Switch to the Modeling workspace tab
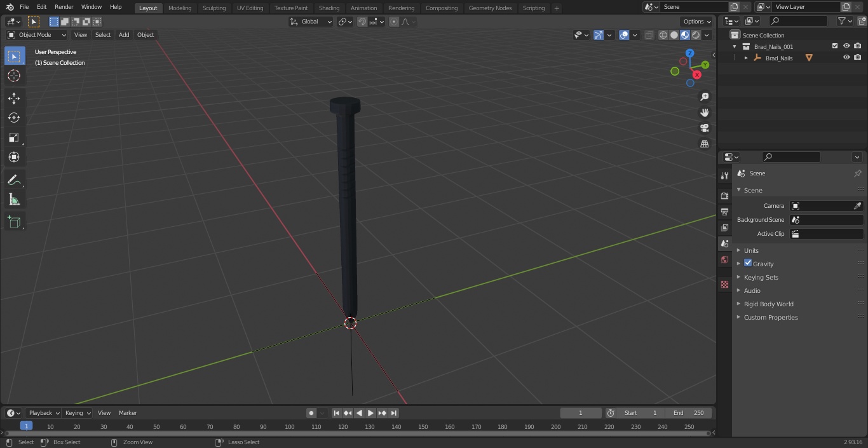 point(180,8)
